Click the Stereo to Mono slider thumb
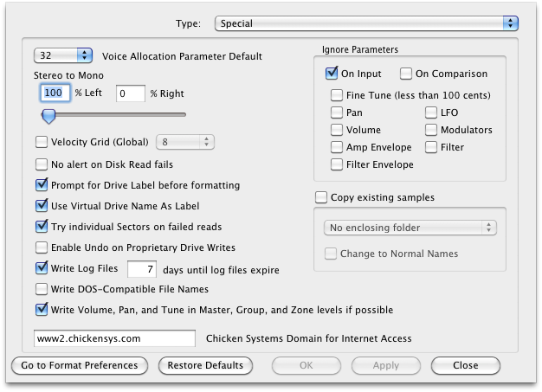The width and height of the screenshot is (542, 392). coord(48,116)
